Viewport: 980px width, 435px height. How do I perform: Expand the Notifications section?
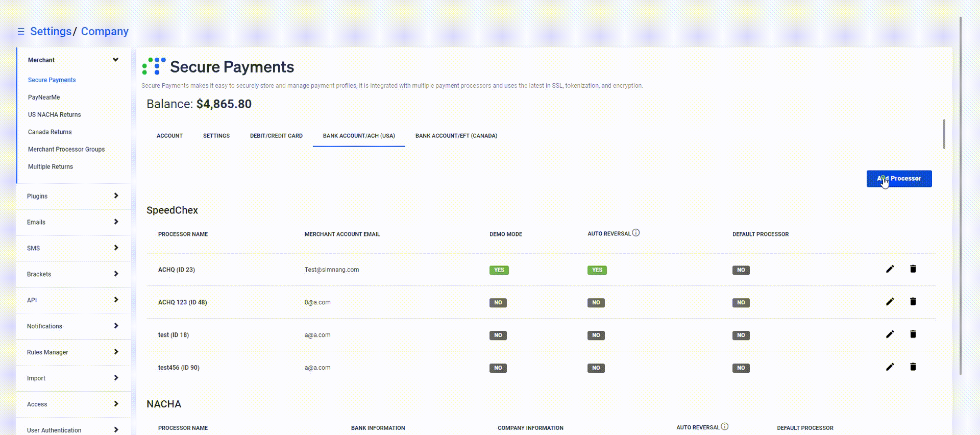point(116,326)
